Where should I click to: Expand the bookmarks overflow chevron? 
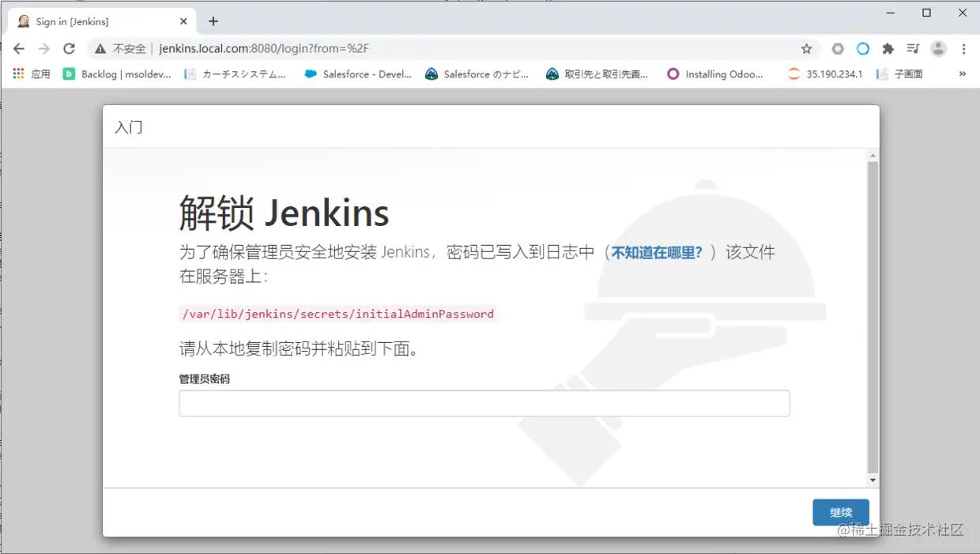click(x=963, y=74)
